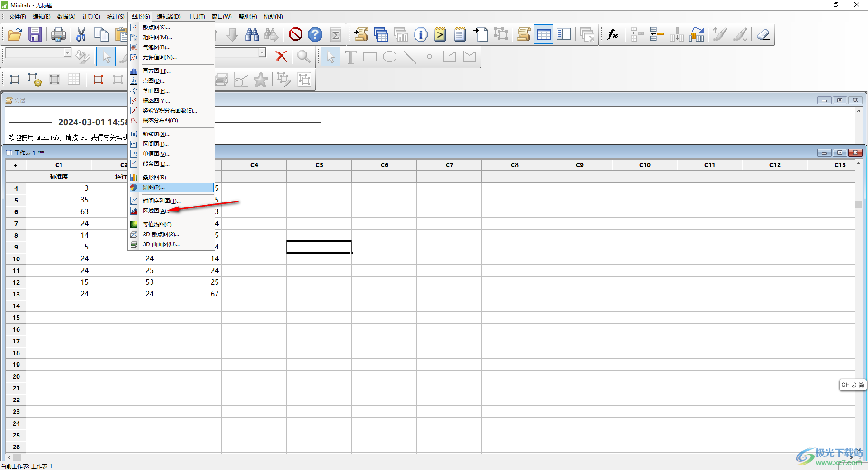Select column header C10

click(645, 165)
